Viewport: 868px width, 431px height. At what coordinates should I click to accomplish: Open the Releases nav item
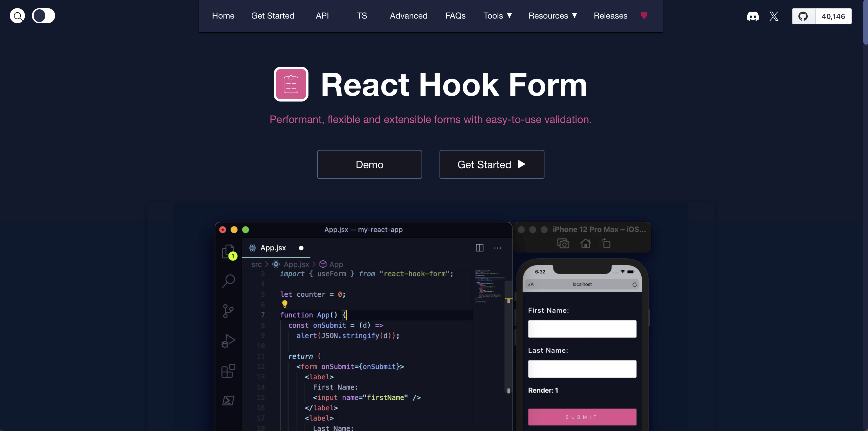pyautogui.click(x=610, y=16)
